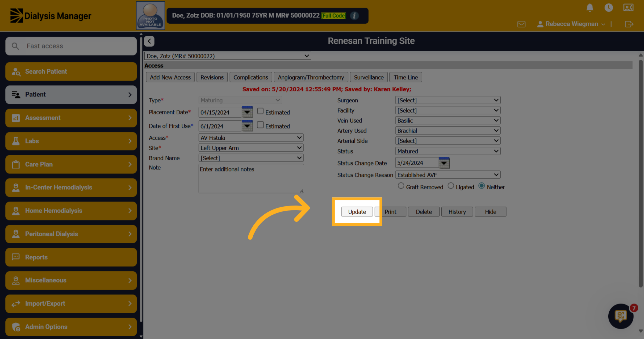This screenshot has width=644, height=339.
Task: Click the Update button
Action: (357, 212)
